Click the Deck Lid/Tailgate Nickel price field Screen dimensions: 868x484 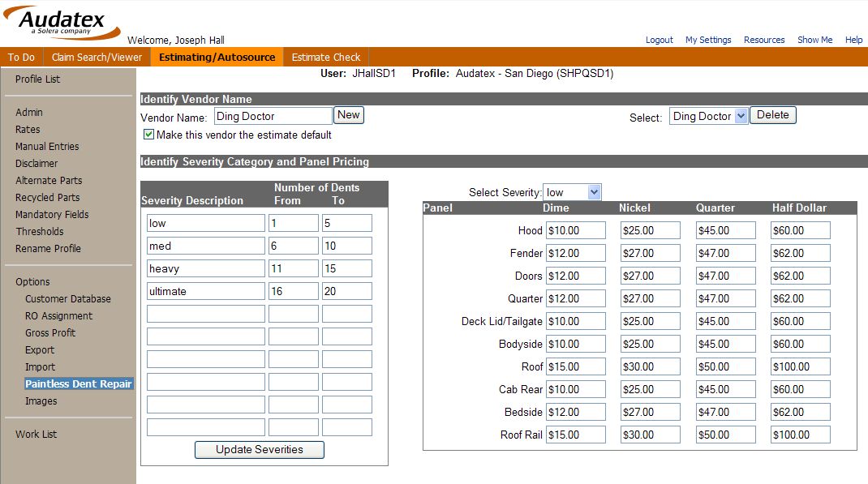[651, 321]
